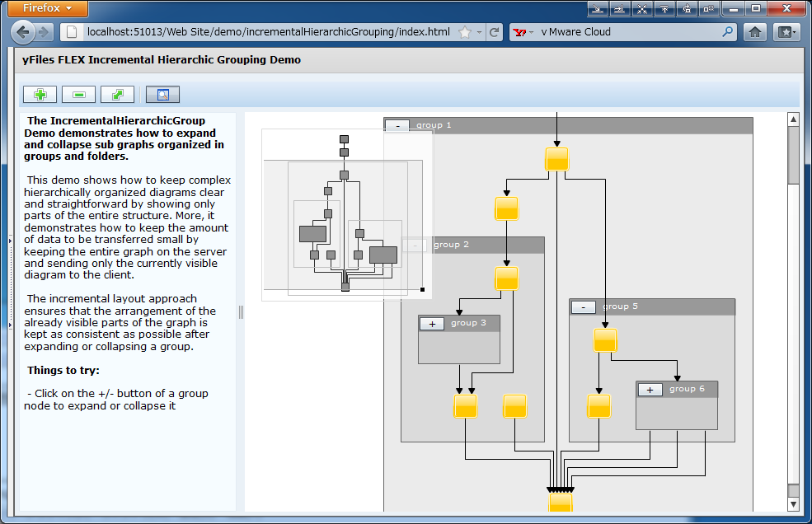Bookmark this page with the star icon
Image resolution: width=812 pixels, height=524 pixels.
pyautogui.click(x=465, y=32)
